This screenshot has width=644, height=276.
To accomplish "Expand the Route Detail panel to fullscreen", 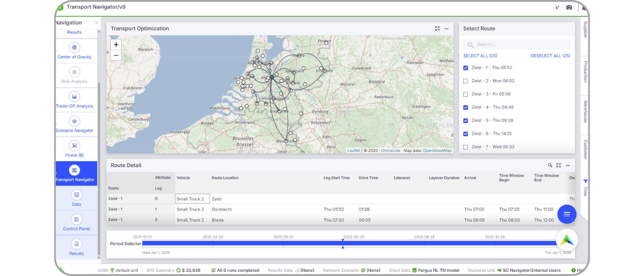I will (558, 165).
